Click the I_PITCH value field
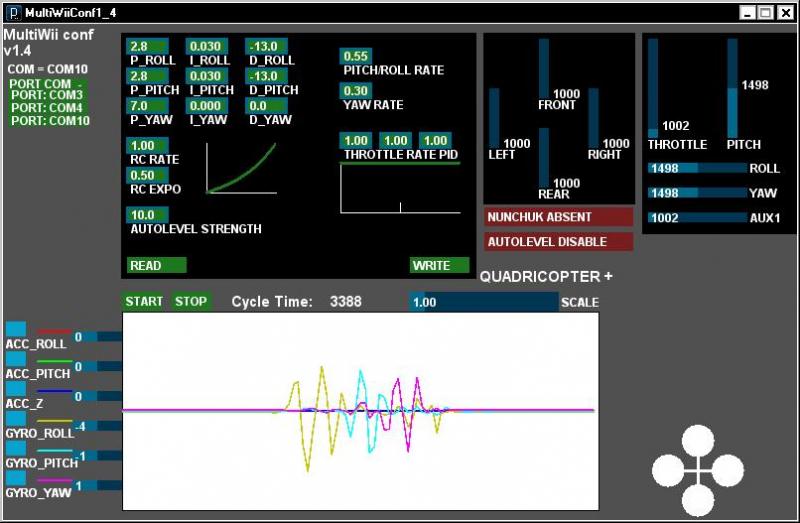 click(x=207, y=76)
